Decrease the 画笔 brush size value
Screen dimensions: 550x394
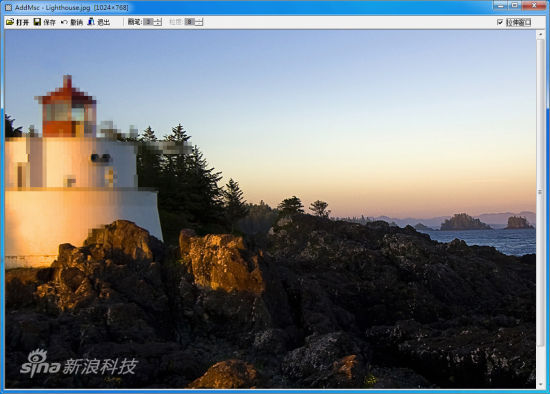[158, 24]
